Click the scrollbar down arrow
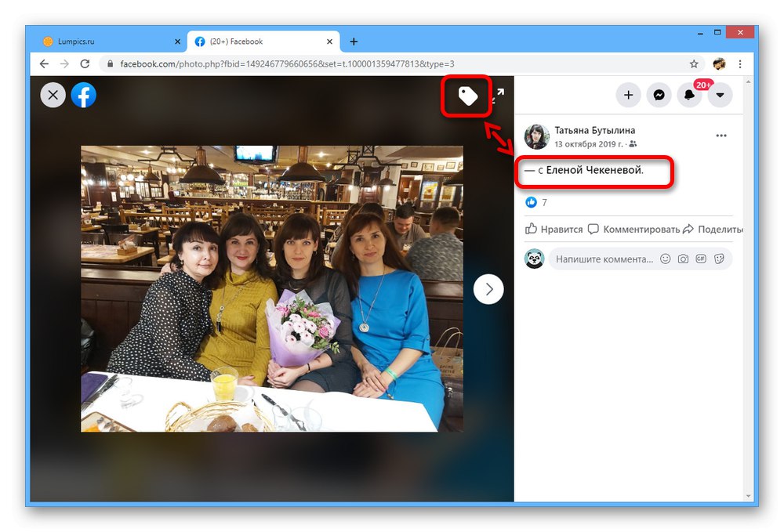 click(x=748, y=496)
